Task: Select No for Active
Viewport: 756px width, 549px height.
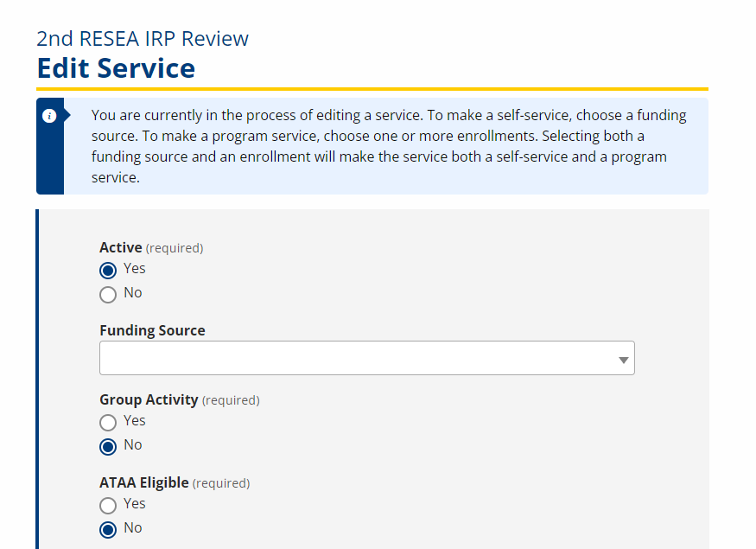Action: coord(108,294)
